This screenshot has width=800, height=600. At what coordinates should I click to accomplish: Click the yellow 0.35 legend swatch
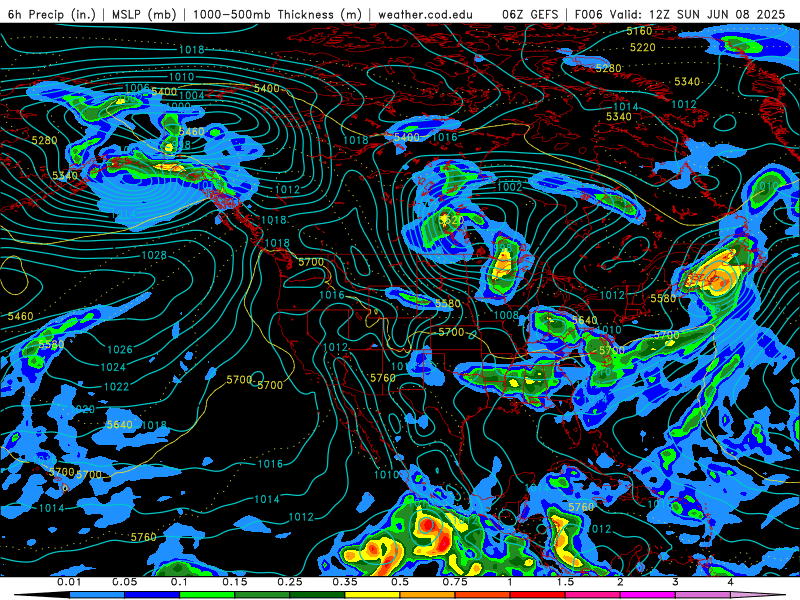pyautogui.click(x=372, y=595)
